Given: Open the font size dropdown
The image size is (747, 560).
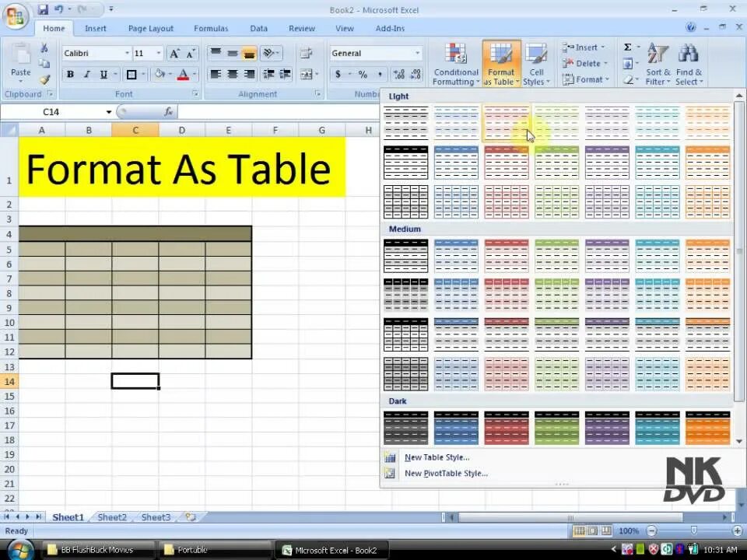Looking at the screenshot, I should click(159, 53).
